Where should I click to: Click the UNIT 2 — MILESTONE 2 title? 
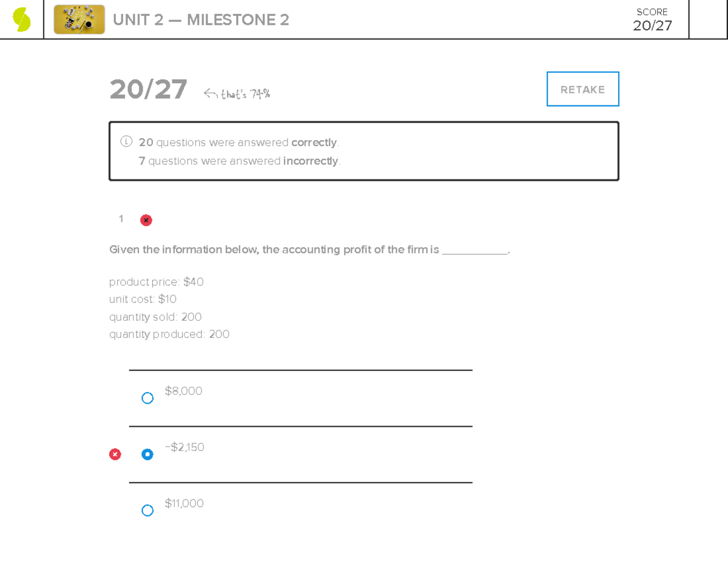tap(201, 20)
